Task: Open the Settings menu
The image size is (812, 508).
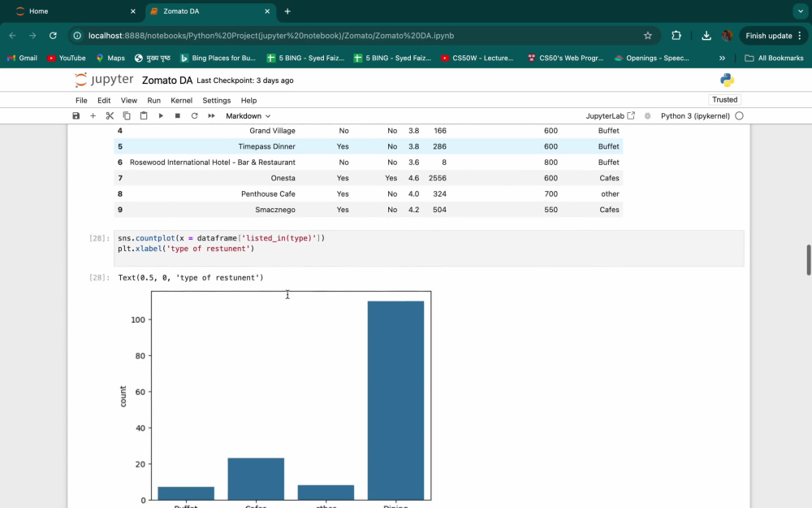Action: [x=217, y=101]
